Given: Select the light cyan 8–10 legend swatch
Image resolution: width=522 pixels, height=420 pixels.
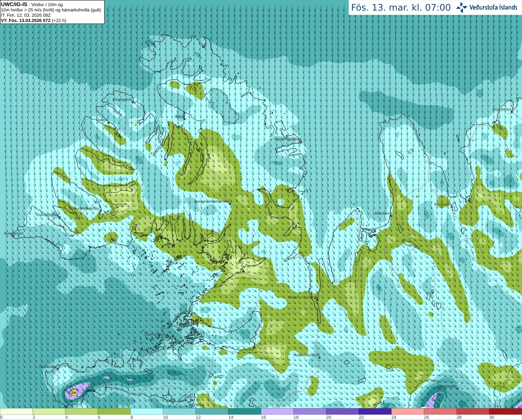Looking at the screenshot, I should 147,411.
